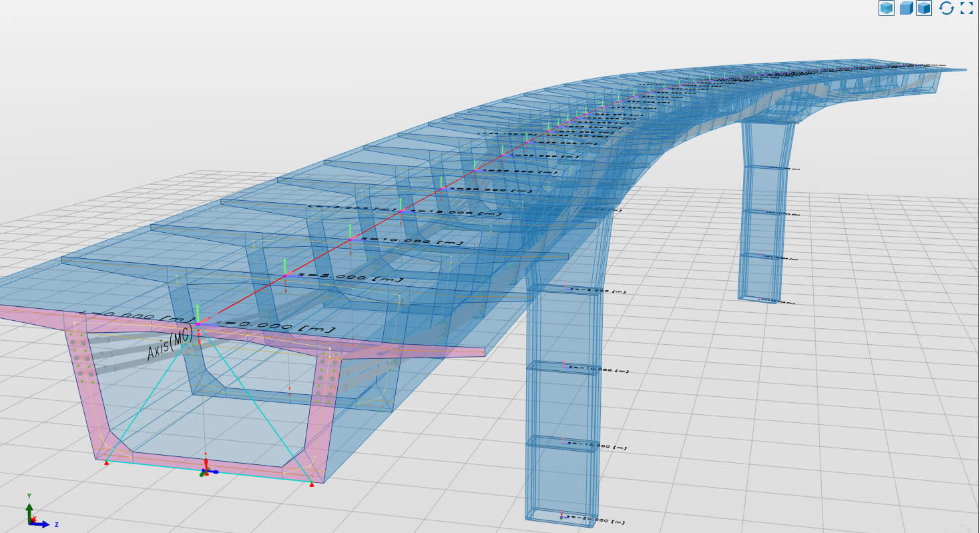Viewport: 980px width, 533px height.
Task: Switch to the transparent cube view mode
Action: 886,8
